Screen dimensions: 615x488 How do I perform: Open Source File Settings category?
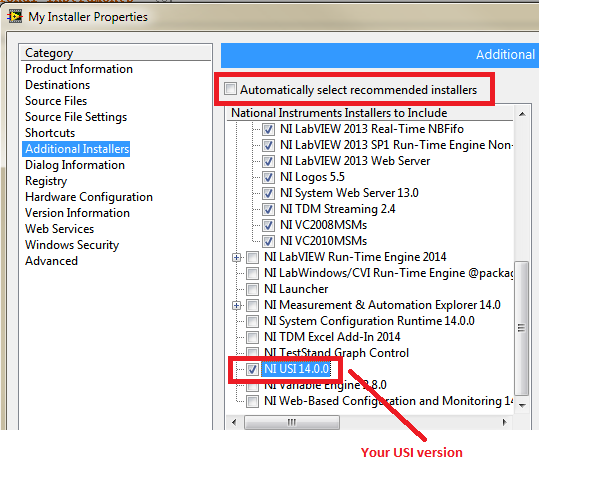[x=76, y=117]
